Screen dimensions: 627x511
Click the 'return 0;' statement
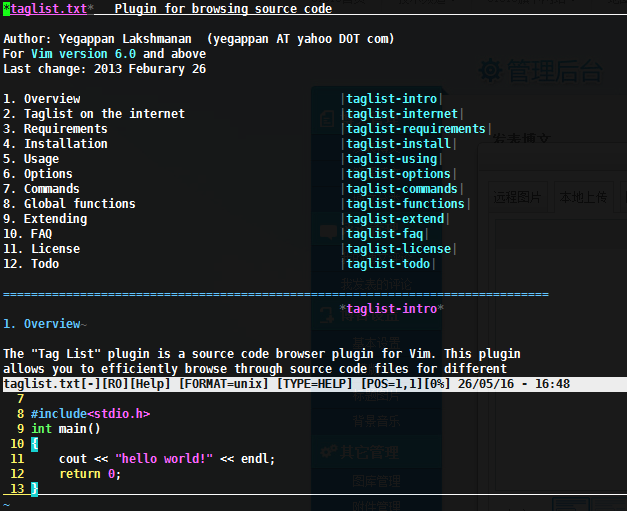coord(90,474)
